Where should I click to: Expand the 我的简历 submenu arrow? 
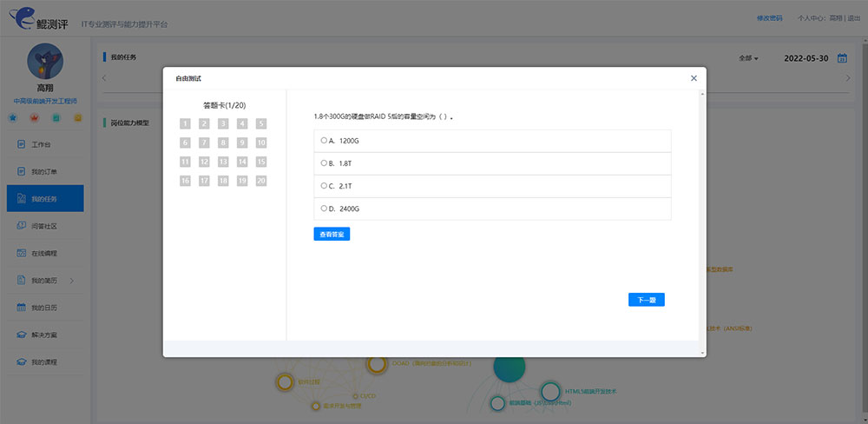(x=72, y=281)
